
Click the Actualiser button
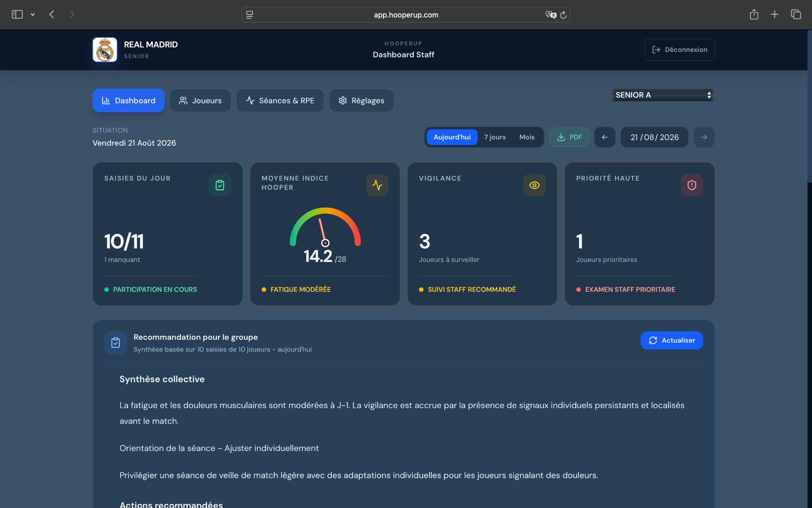[x=672, y=341]
